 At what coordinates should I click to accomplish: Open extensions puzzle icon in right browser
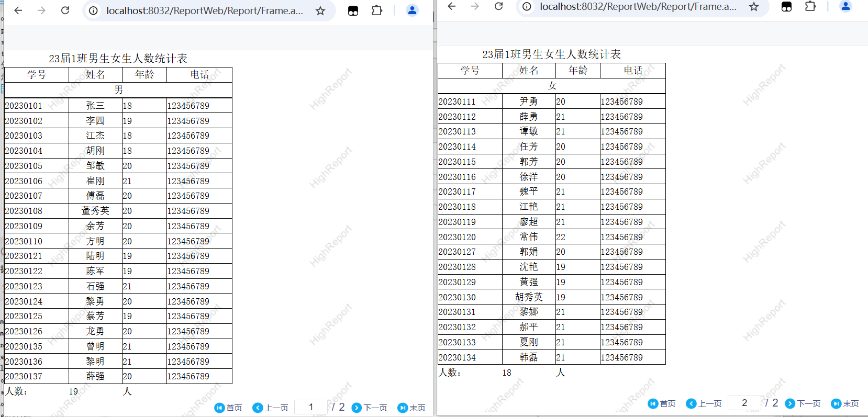pos(810,6)
